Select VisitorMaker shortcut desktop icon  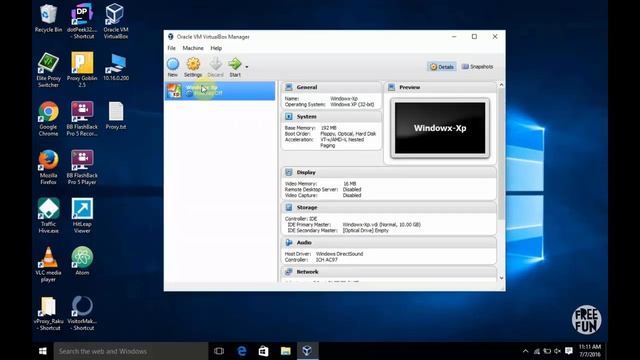[81, 313]
